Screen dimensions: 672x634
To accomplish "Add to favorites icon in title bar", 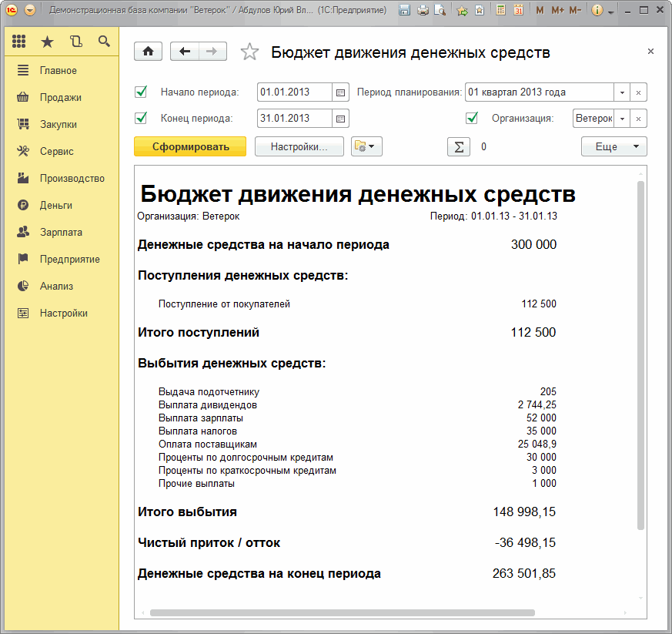I will (462, 10).
